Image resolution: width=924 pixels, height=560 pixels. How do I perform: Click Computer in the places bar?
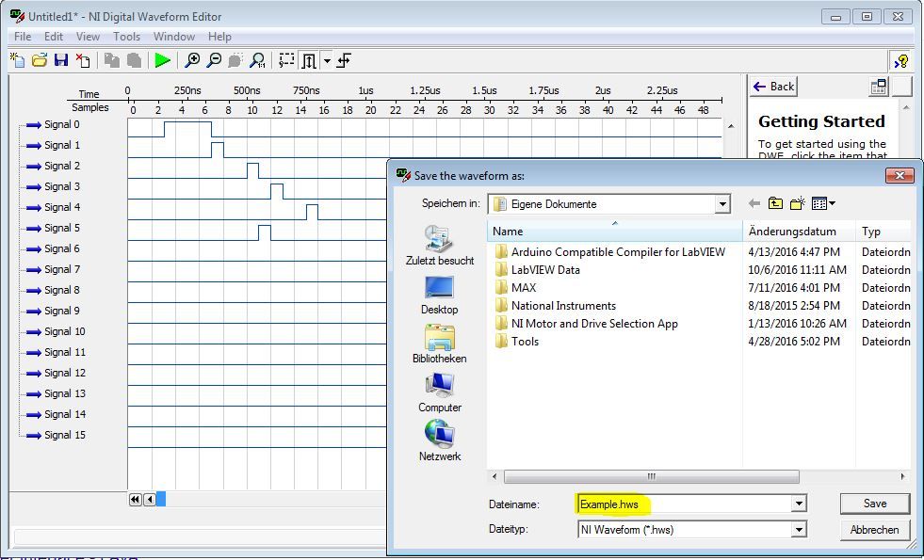[440, 392]
